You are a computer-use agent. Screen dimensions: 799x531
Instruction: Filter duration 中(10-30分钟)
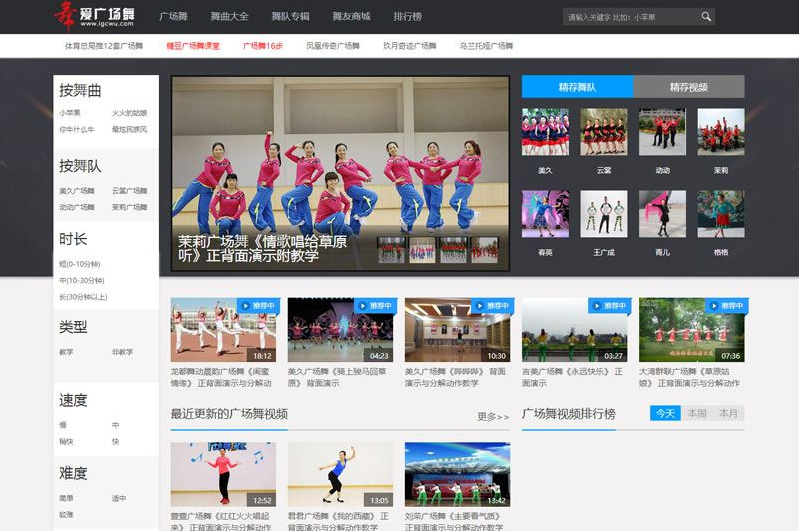point(82,280)
